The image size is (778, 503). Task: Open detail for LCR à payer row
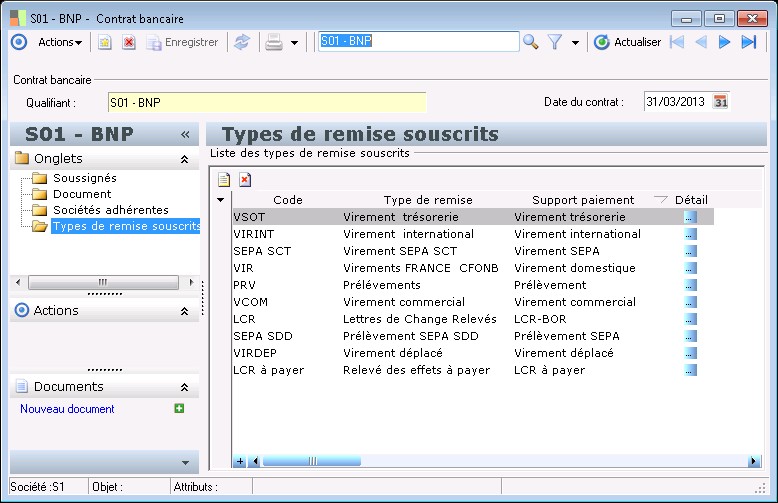pyautogui.click(x=690, y=370)
